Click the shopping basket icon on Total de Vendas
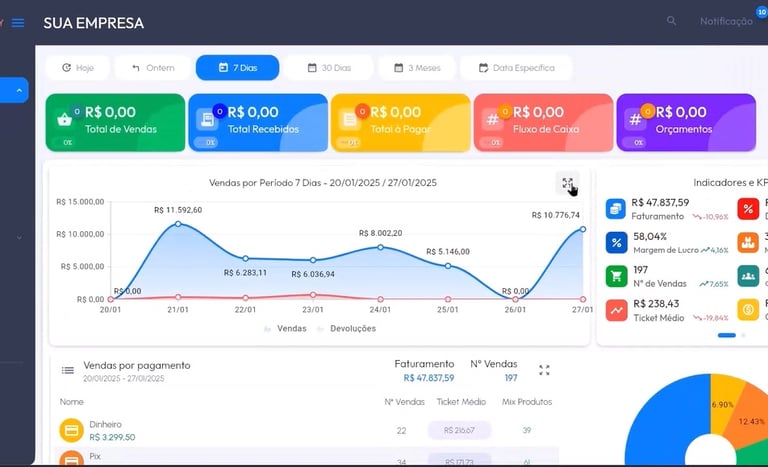768x467 pixels. tap(64, 119)
